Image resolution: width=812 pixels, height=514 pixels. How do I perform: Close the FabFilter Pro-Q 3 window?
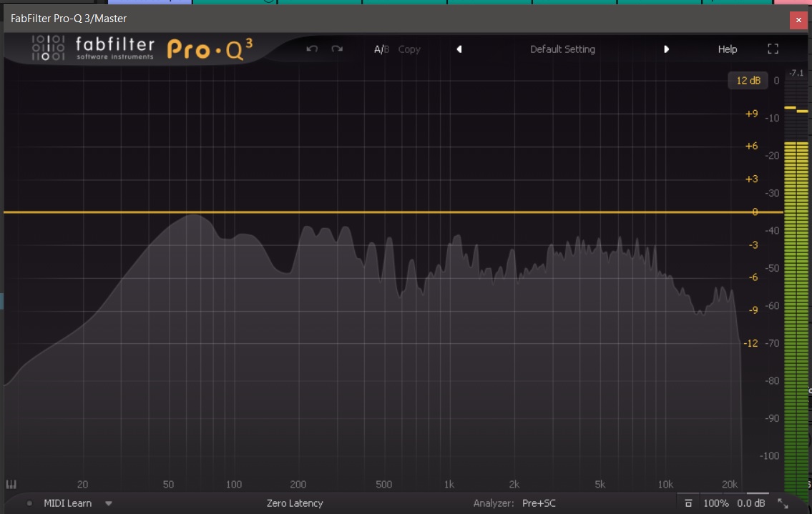pos(798,20)
